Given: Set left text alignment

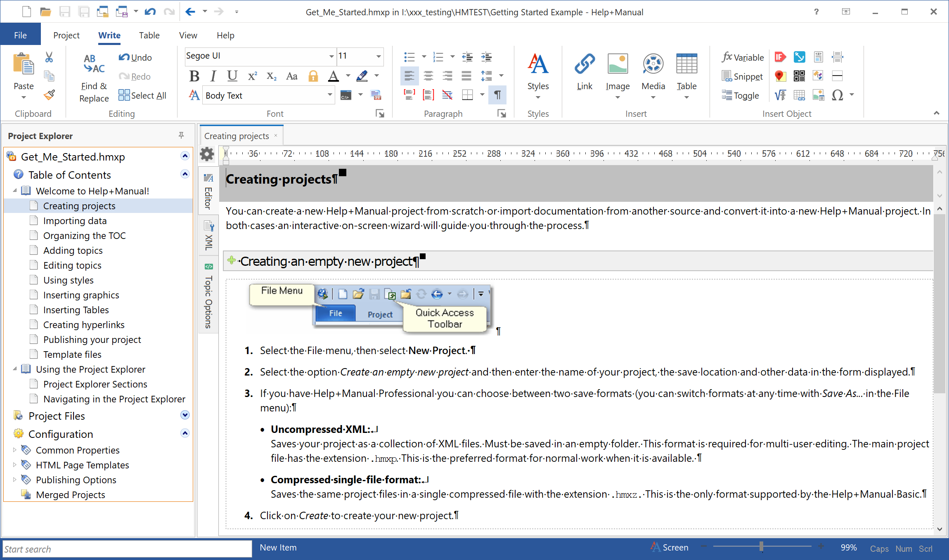Looking at the screenshot, I should coord(409,76).
